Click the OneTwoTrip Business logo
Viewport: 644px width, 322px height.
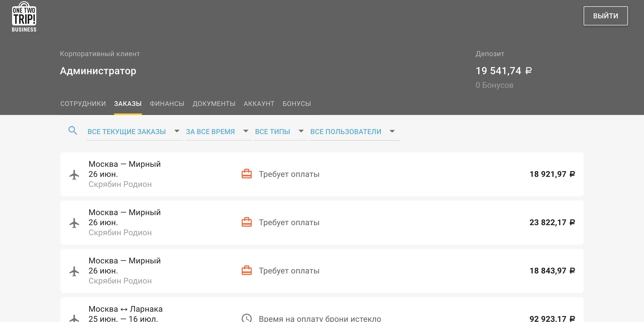coord(24,17)
